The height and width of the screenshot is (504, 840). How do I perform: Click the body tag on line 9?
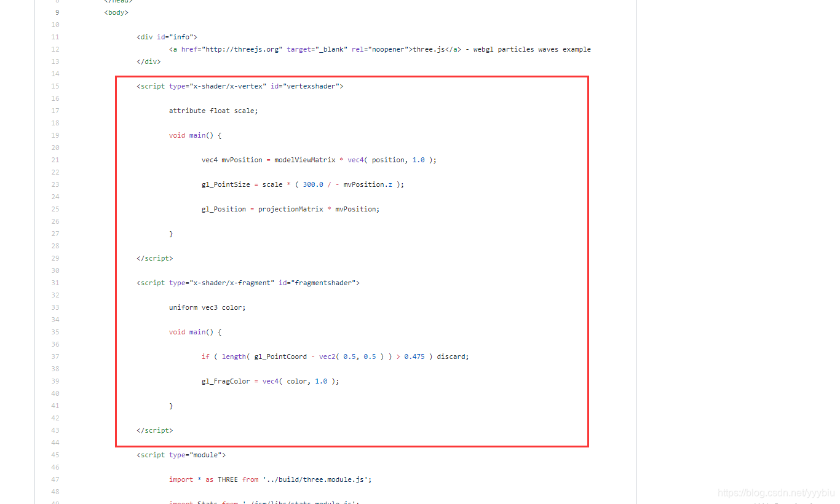point(116,12)
